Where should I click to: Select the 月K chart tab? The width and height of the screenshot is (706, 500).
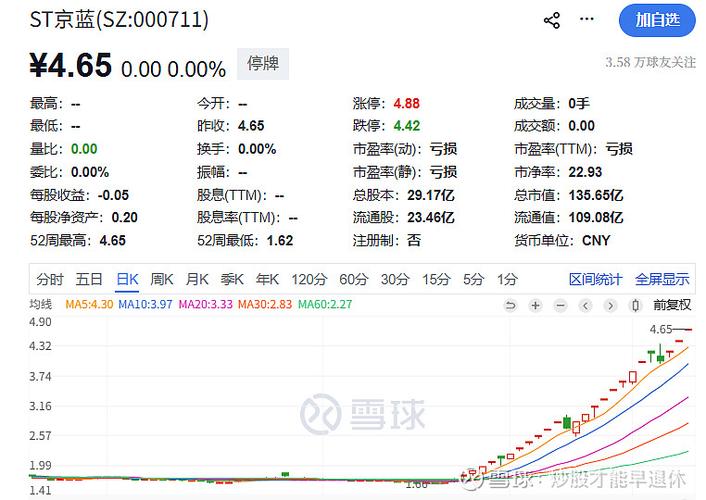click(x=197, y=279)
